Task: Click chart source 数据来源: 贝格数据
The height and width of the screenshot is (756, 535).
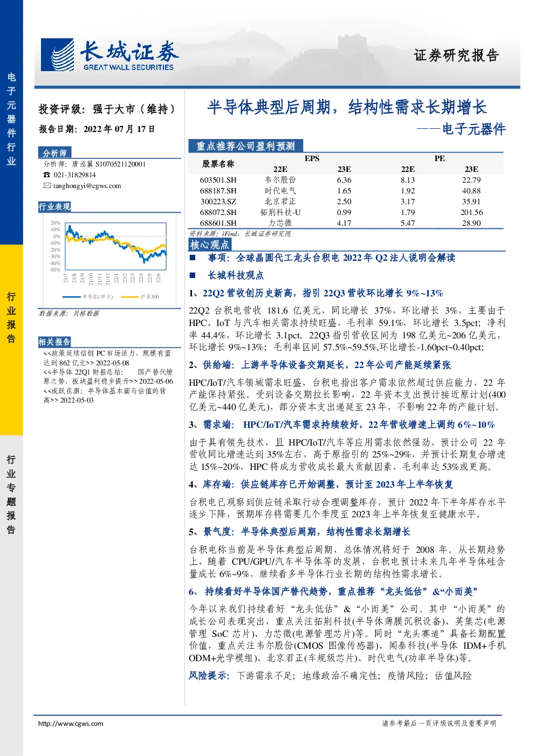Action: click(x=68, y=314)
